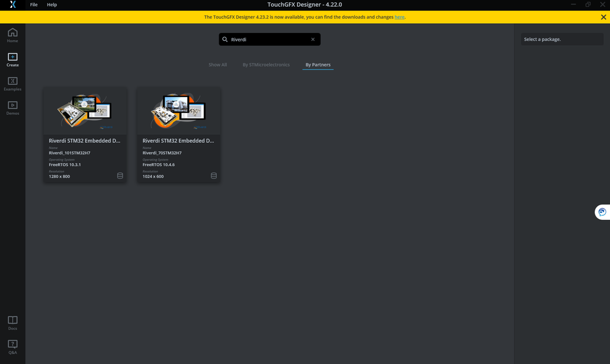This screenshot has height=364, width=610.
Task: Open the Docs section in sidebar
Action: (12, 322)
